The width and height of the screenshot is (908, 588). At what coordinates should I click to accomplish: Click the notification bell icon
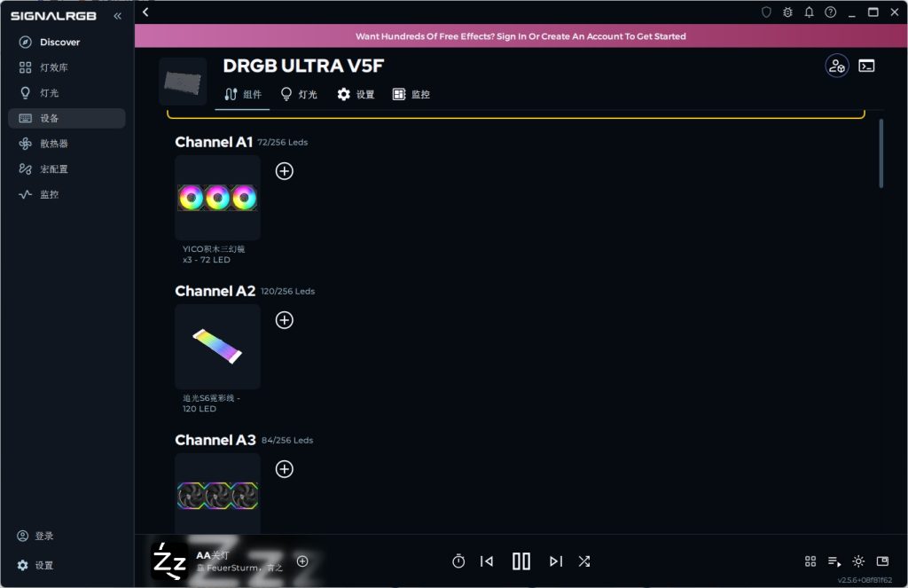click(809, 12)
